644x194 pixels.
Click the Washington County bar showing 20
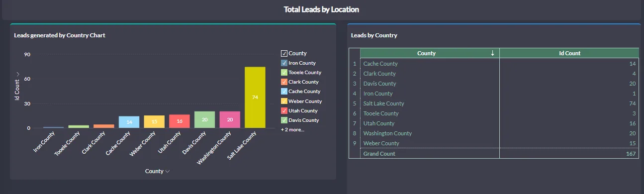230,119
